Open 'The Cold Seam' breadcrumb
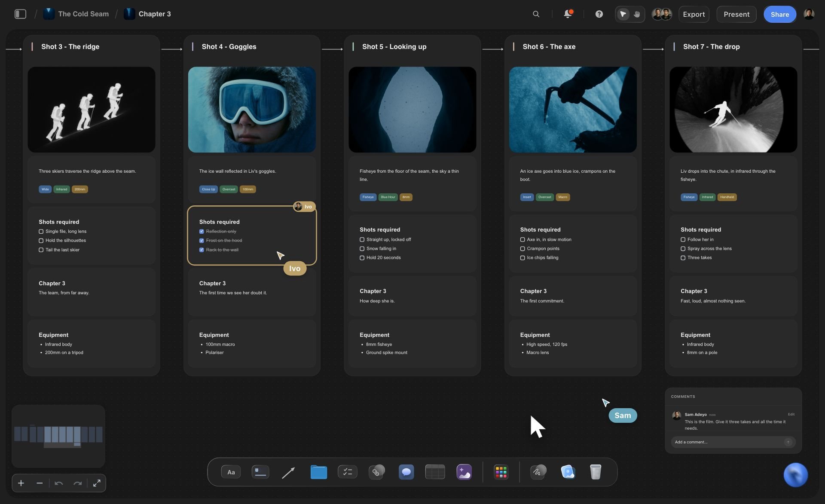The height and width of the screenshot is (504, 825). point(76,14)
